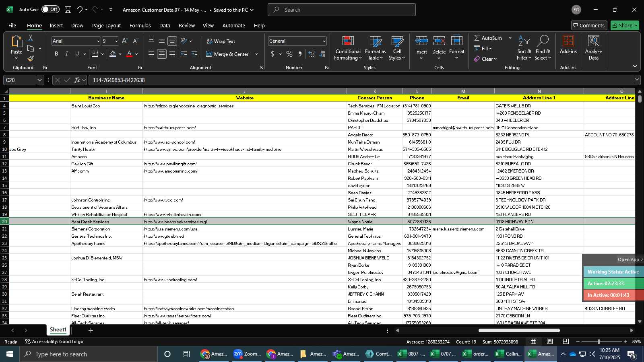Click the Share button
The width and height of the screenshot is (644, 362).
(625, 25)
